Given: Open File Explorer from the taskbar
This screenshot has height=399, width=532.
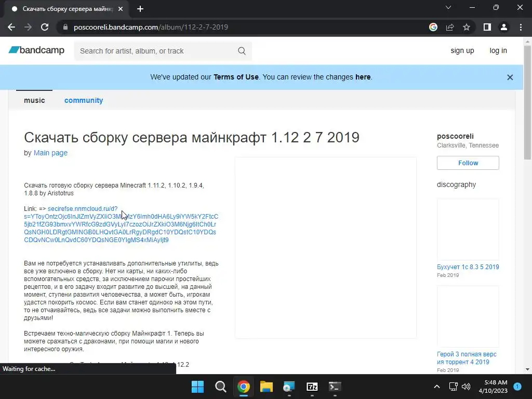Looking at the screenshot, I should click(267, 387).
